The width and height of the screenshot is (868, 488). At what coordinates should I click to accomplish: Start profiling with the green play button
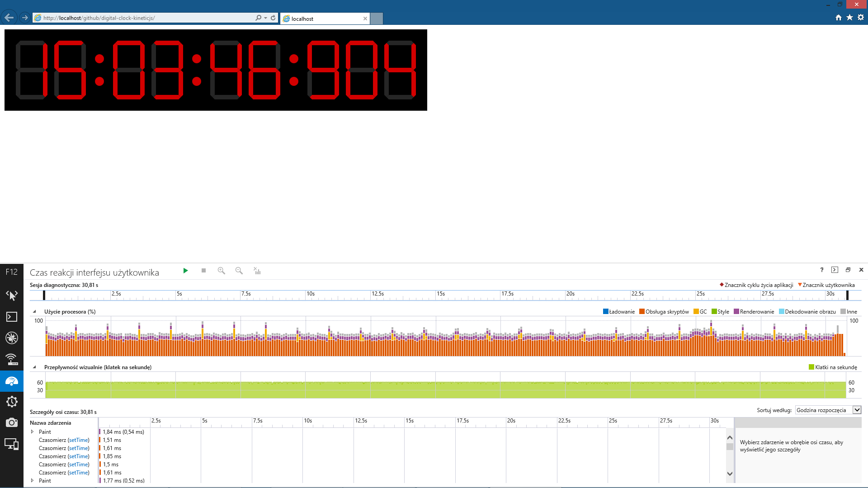185,271
